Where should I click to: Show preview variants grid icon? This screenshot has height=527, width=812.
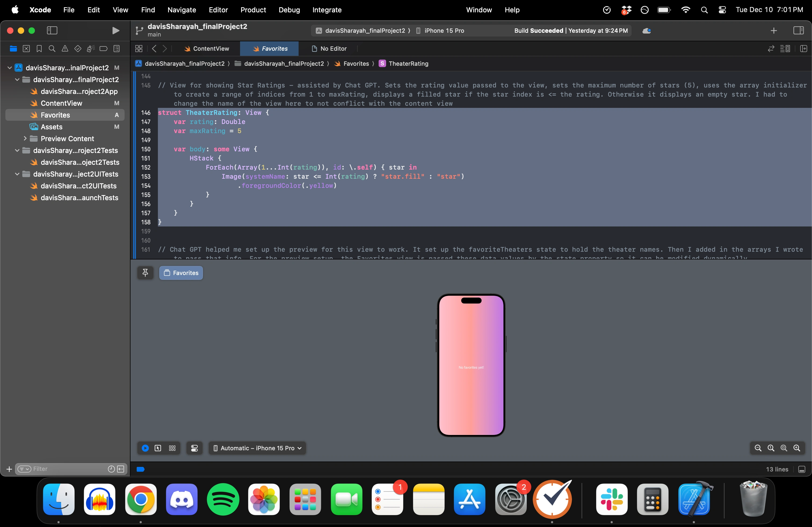(172, 448)
